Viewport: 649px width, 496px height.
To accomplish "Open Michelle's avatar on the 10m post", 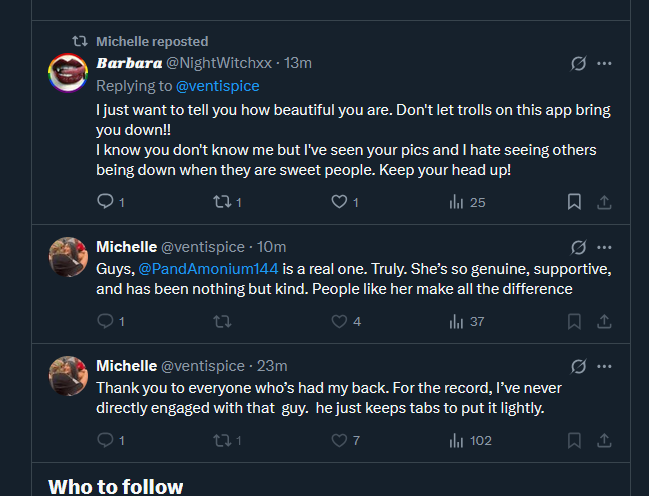I will 67,257.
